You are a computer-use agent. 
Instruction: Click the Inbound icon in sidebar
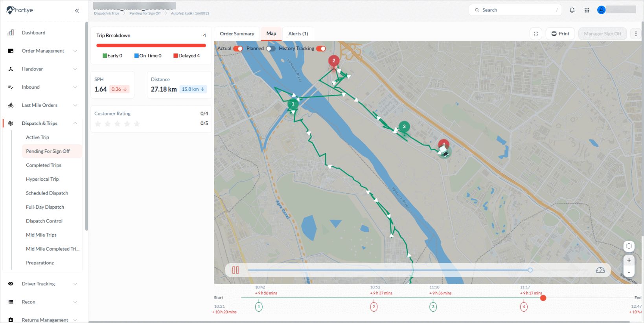coord(11,87)
